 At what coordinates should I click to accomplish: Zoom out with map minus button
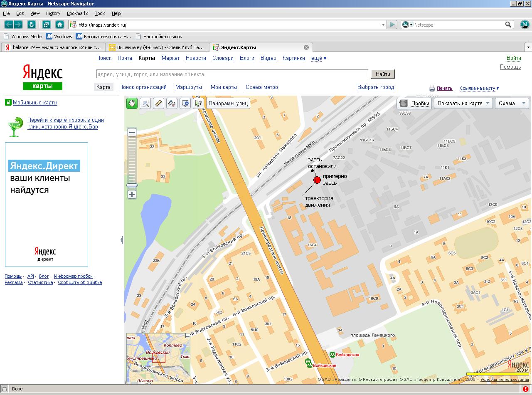(132, 133)
